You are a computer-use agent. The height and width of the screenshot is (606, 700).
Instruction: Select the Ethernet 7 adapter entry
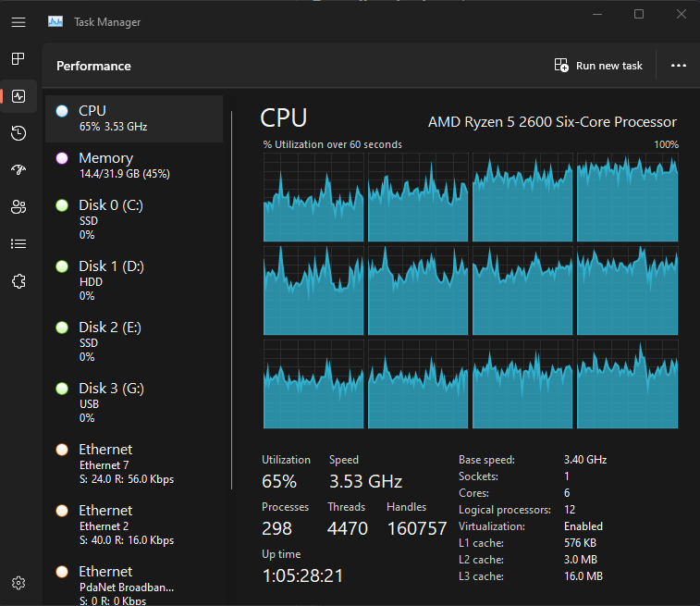pyautogui.click(x=134, y=464)
